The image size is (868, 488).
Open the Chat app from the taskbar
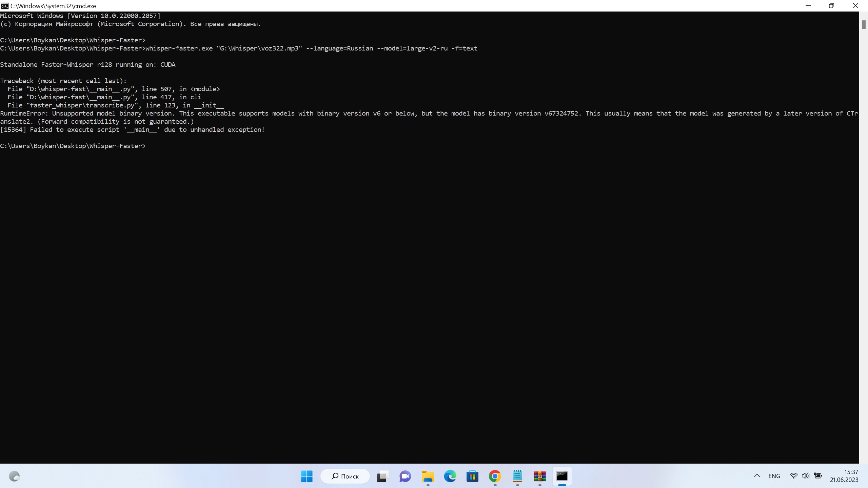click(x=405, y=476)
